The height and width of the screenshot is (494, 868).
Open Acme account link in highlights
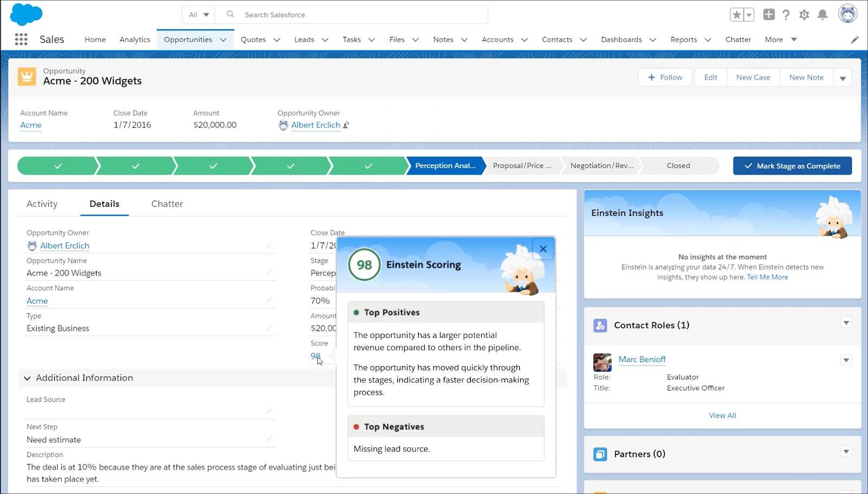(31, 125)
